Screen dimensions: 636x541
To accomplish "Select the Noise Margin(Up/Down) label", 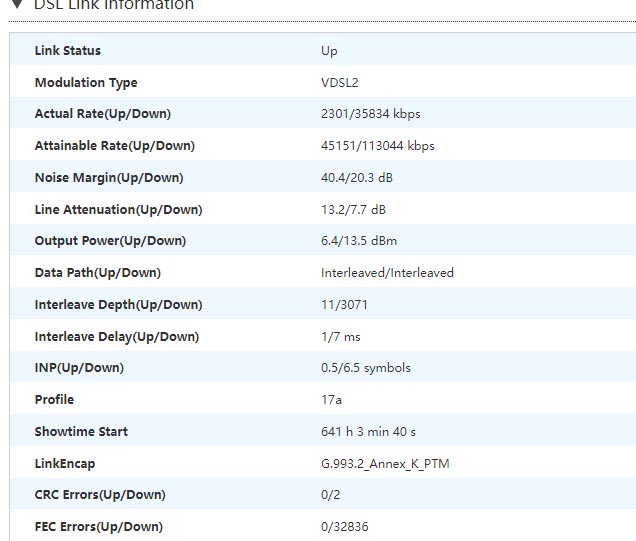I will coord(109,178).
